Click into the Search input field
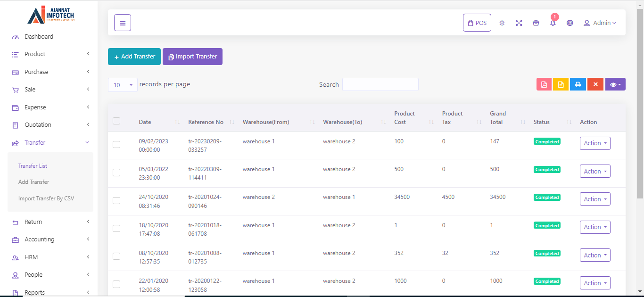This screenshot has height=297, width=644. pos(380,84)
